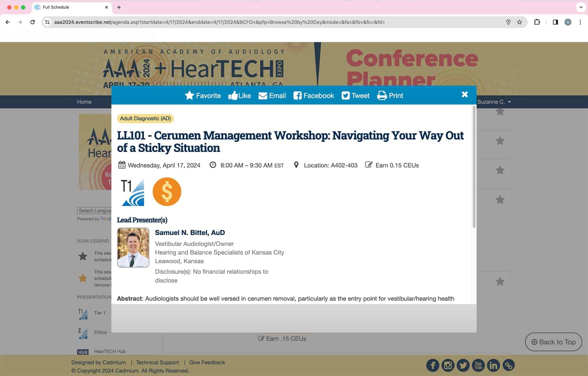This screenshot has height=376, width=588.
Task: Click the Like thumbs-up button
Action: (x=240, y=95)
